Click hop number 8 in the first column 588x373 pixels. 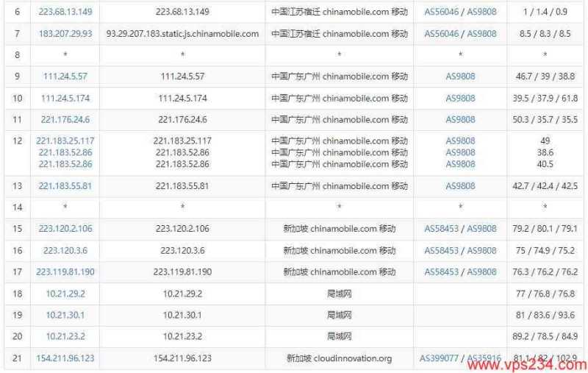tap(17, 55)
